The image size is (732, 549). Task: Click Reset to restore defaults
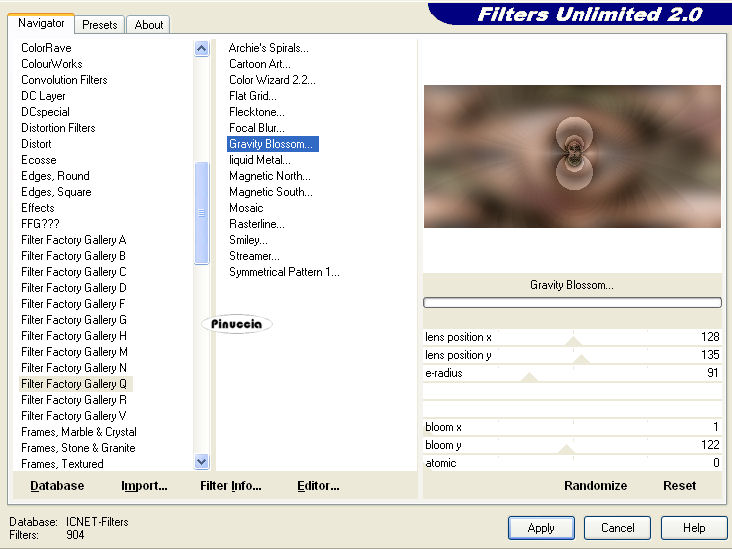tap(679, 486)
